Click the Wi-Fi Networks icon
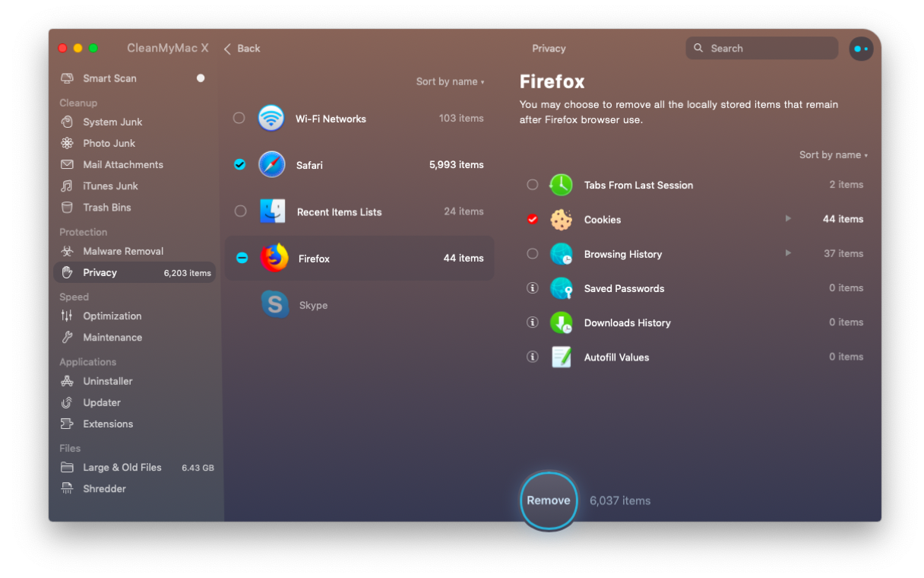 point(271,118)
